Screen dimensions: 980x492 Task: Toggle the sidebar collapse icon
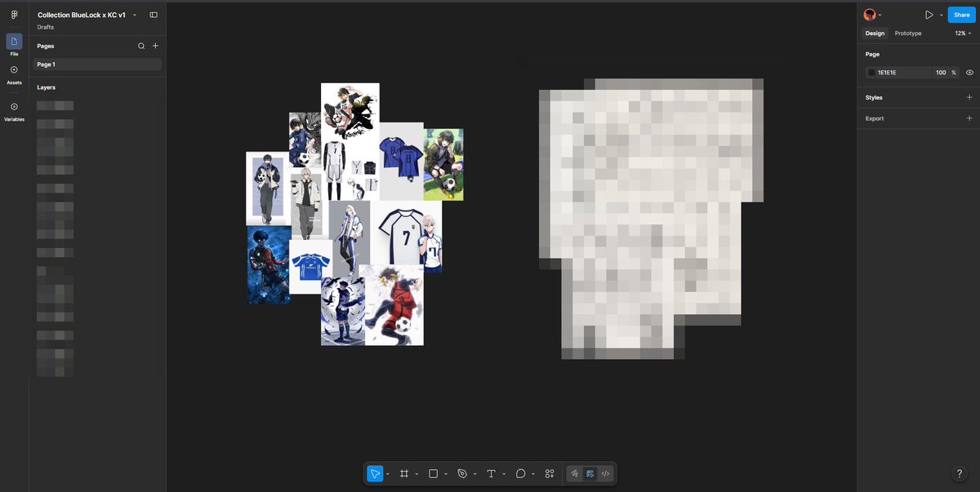[154, 15]
